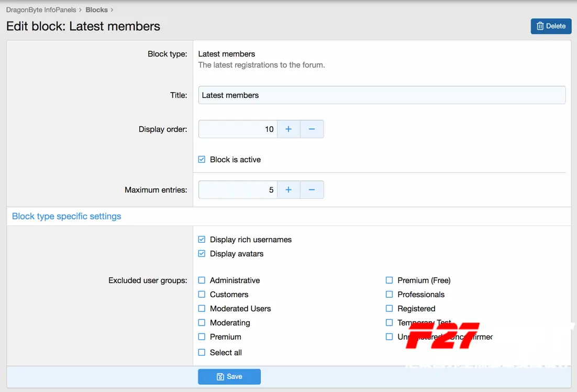Toggle Display rich usernames checkbox
The height and width of the screenshot is (392, 577).
(x=202, y=239)
